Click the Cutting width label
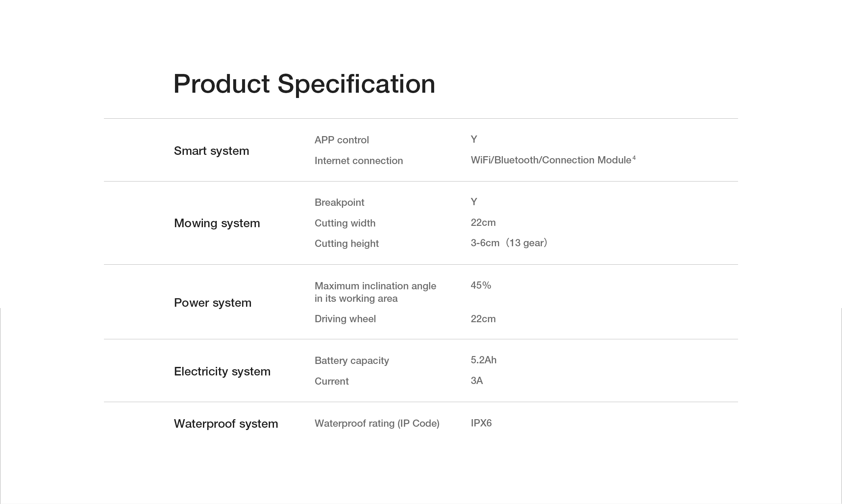Viewport: 842px width, 504px height. 345,223
